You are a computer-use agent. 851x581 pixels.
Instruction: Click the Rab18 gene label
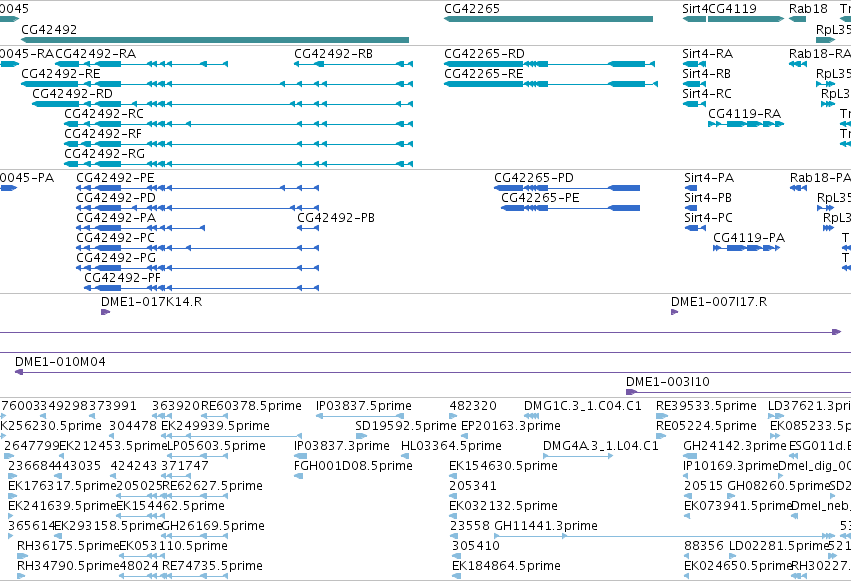coord(808,9)
